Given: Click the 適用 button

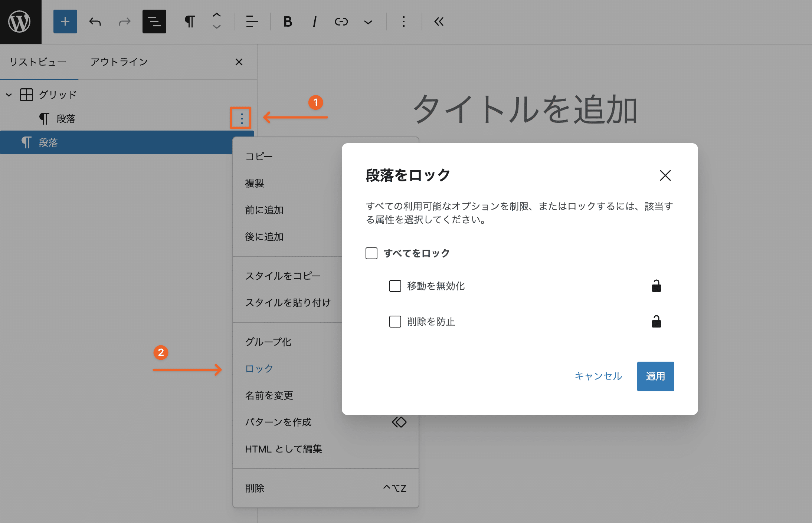Looking at the screenshot, I should pos(655,376).
